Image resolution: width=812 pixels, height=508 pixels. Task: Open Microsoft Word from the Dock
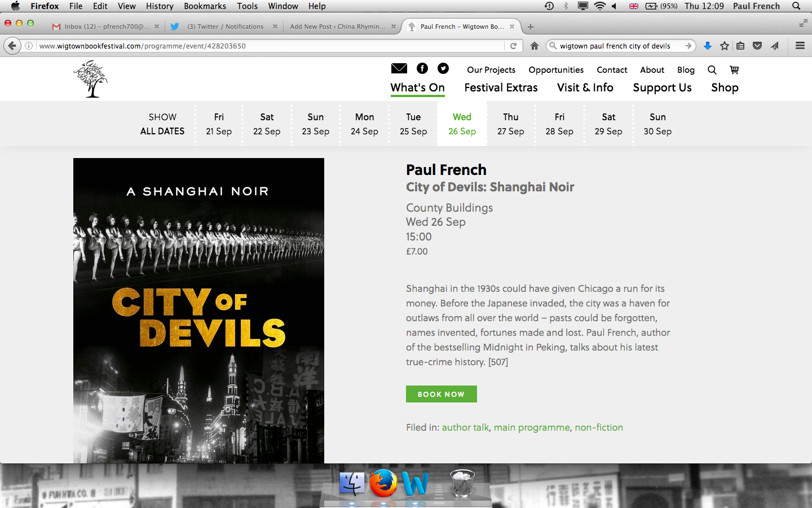415,484
